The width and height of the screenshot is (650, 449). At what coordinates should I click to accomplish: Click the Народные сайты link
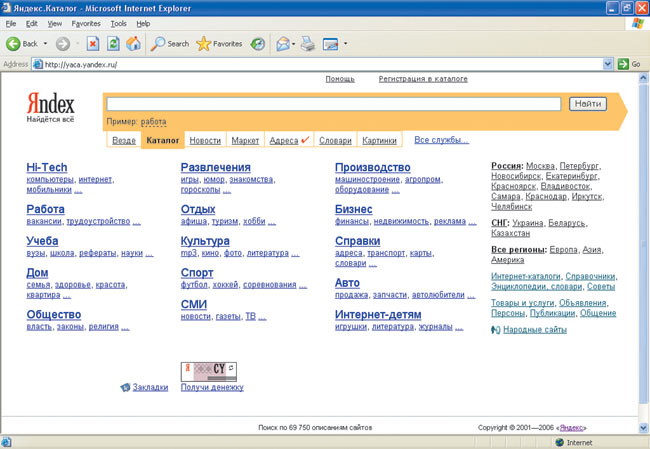[x=535, y=330]
